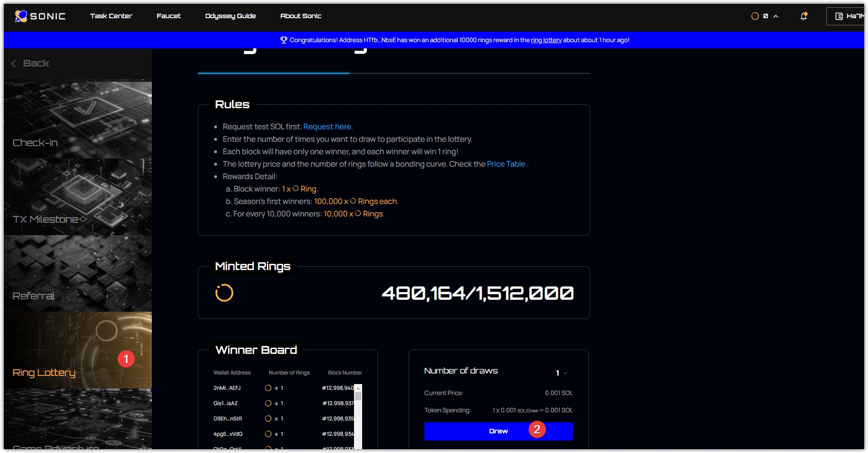This screenshot has width=868, height=453.
Task: Click the Sonic logo icon
Action: (21, 16)
